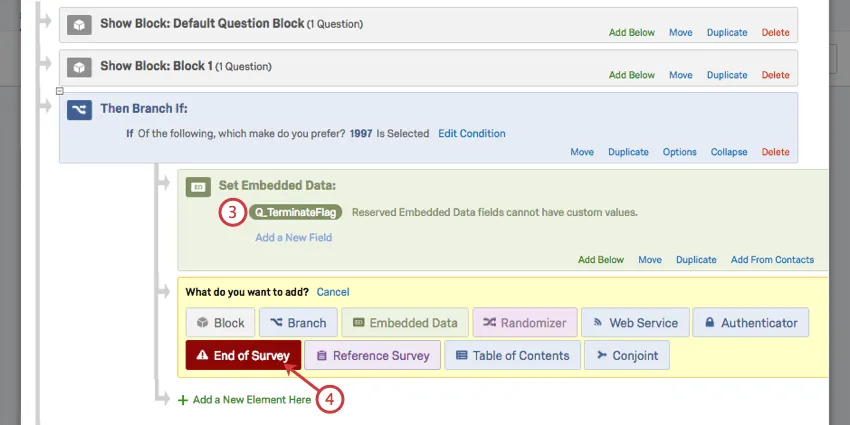850x425 pixels.
Task: Add an Authenticator element
Action: [x=751, y=323]
